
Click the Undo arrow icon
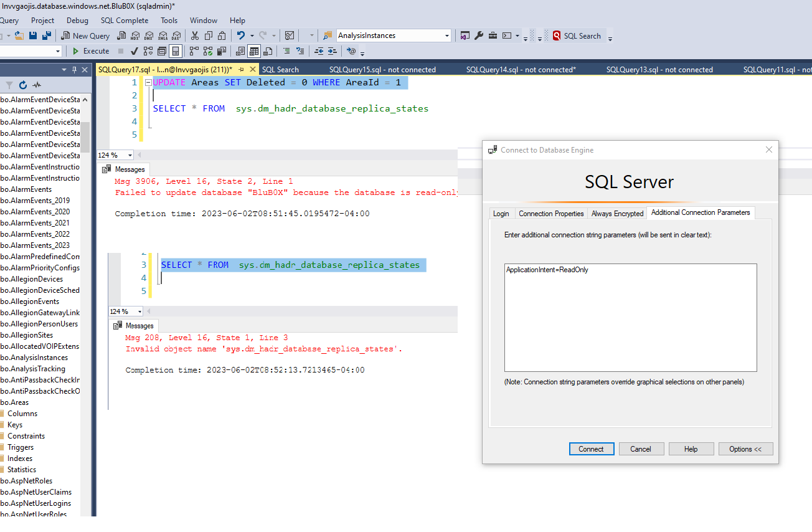[241, 36]
